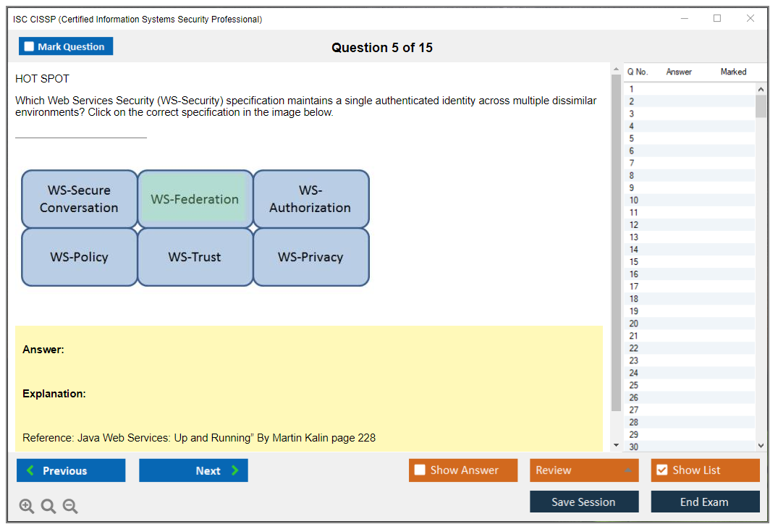Viewport: 778px width, 532px height.
Task: Select the WS-Authorization box
Action: [x=310, y=199]
